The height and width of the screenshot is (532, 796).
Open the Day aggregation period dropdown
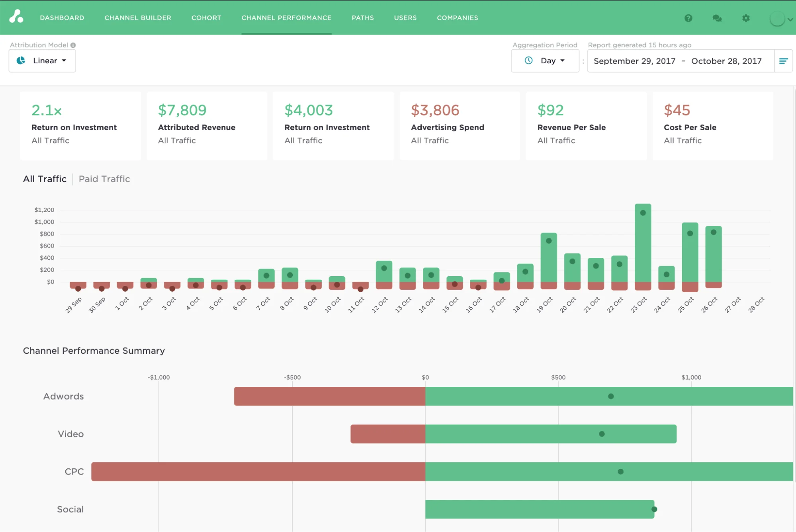(x=552, y=60)
